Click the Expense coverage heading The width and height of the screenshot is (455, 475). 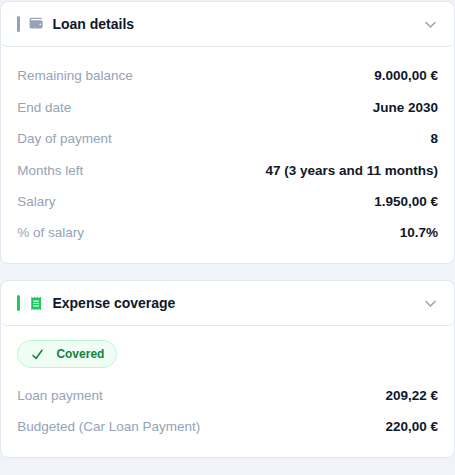tap(114, 303)
